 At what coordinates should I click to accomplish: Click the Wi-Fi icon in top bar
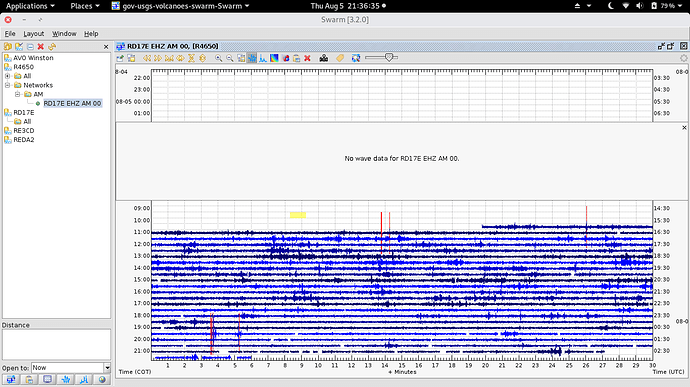click(625, 6)
